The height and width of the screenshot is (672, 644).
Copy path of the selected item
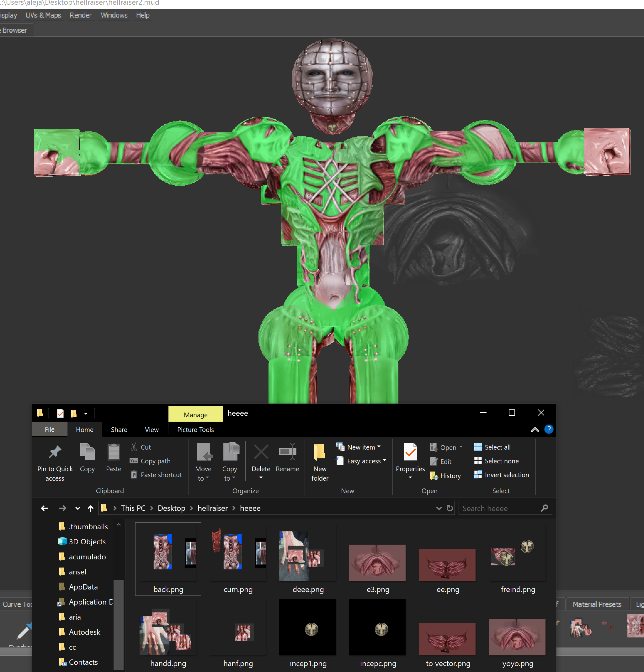(150, 461)
